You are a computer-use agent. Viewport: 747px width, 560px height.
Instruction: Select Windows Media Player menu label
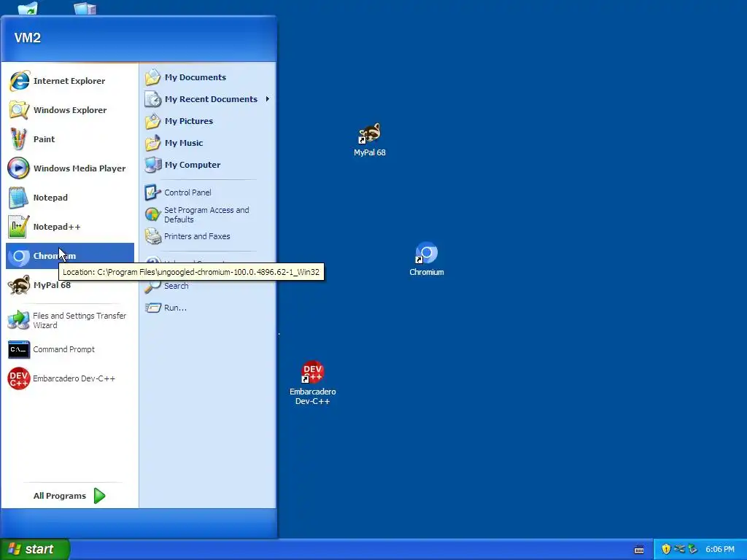[80, 168]
